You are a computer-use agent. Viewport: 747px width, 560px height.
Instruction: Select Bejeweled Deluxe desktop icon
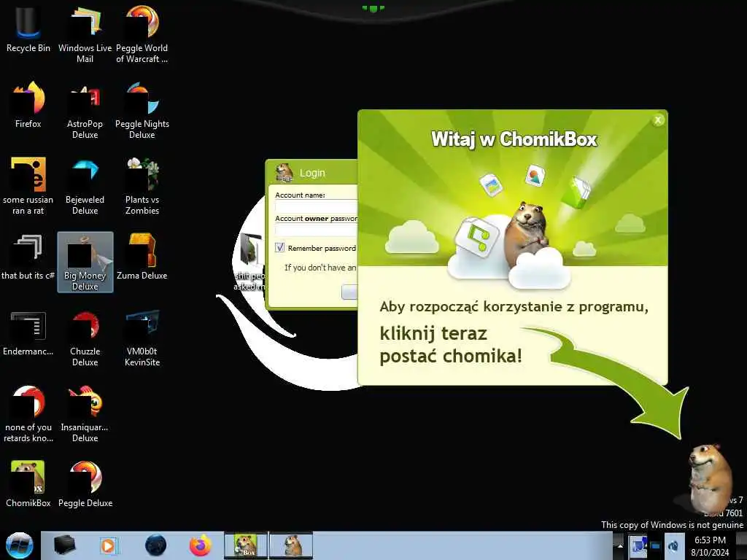pos(85,186)
